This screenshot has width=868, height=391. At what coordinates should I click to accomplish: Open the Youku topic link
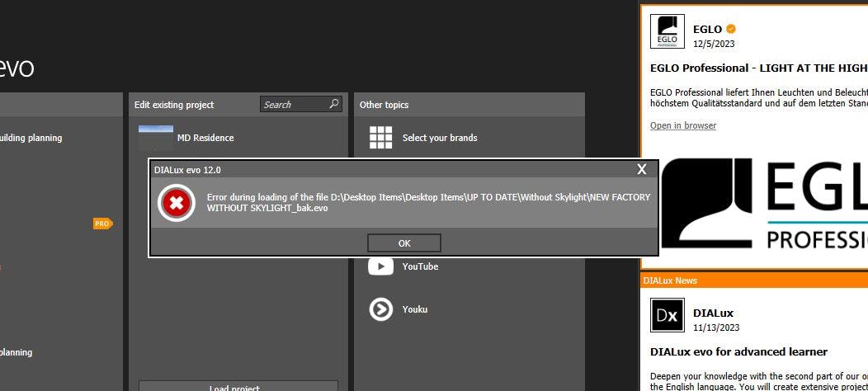point(415,309)
